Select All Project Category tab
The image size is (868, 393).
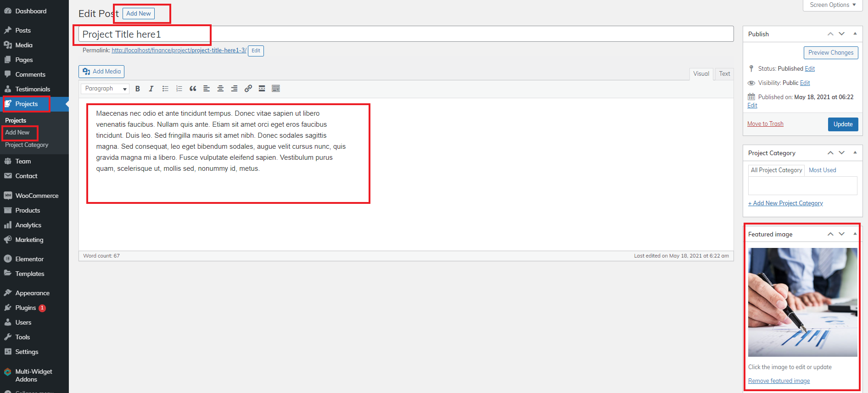[x=776, y=170]
